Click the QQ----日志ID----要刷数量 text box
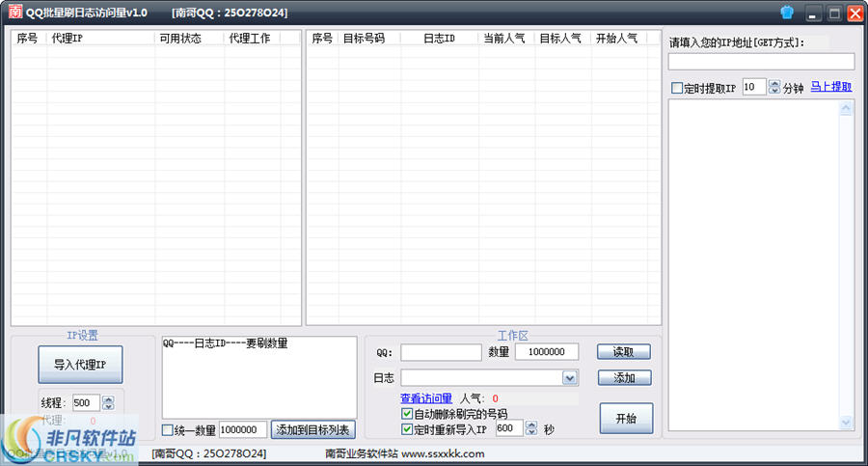Image resolution: width=868 pixels, height=466 pixels. point(259,377)
